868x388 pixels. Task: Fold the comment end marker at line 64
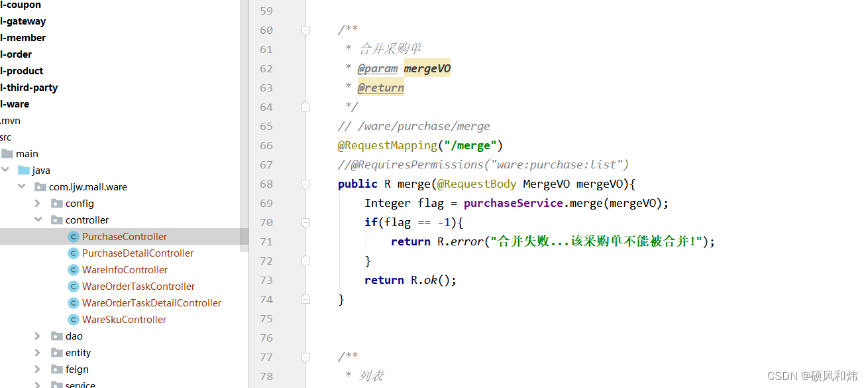(x=305, y=107)
